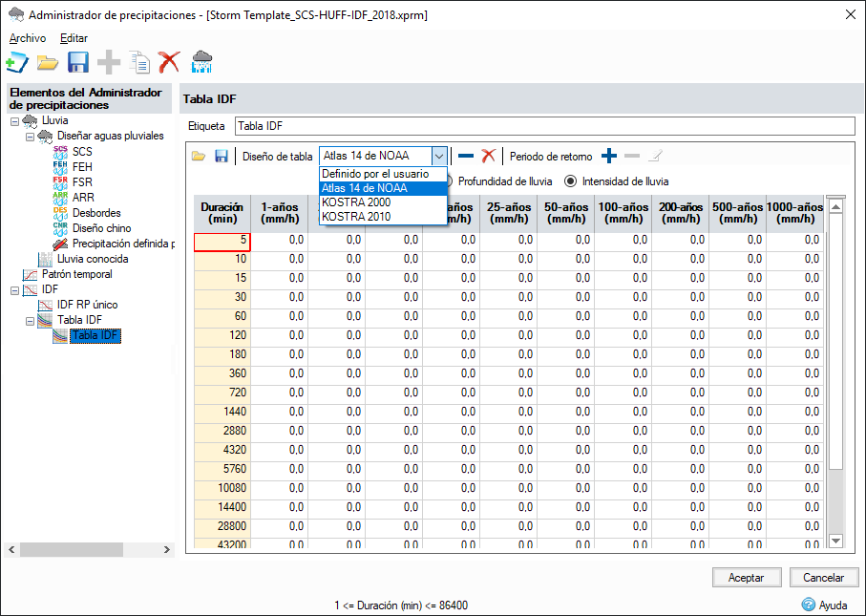The image size is (866, 616).
Task: Click the copy documents icon
Action: [139, 63]
